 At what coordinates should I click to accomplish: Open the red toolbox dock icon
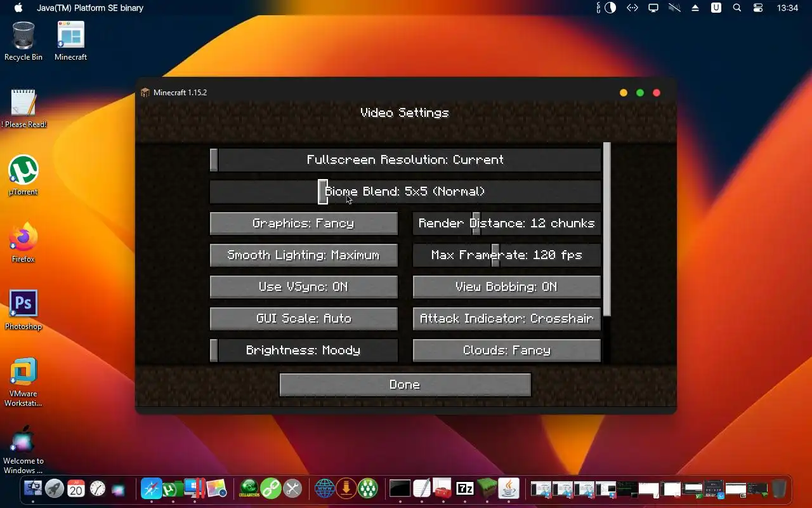click(443, 488)
